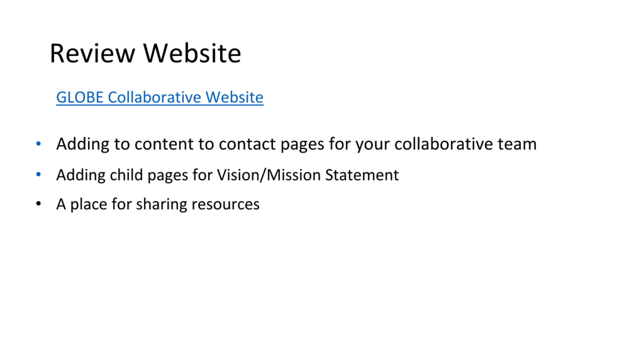Click the blue bullet marker before 'Adding child pages'

click(38, 174)
